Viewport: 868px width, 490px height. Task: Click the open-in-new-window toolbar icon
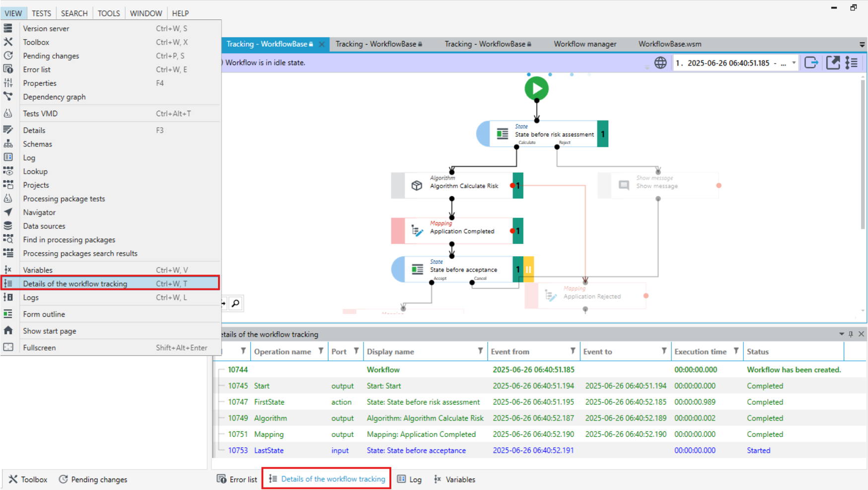833,63
